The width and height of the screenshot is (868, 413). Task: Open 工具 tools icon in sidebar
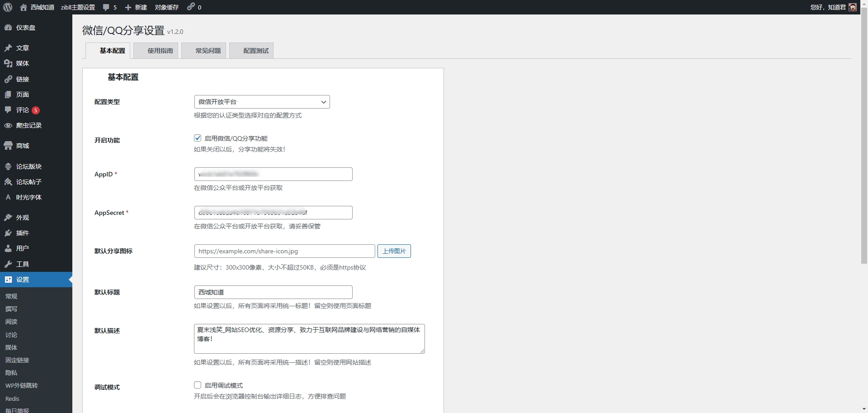click(x=9, y=264)
